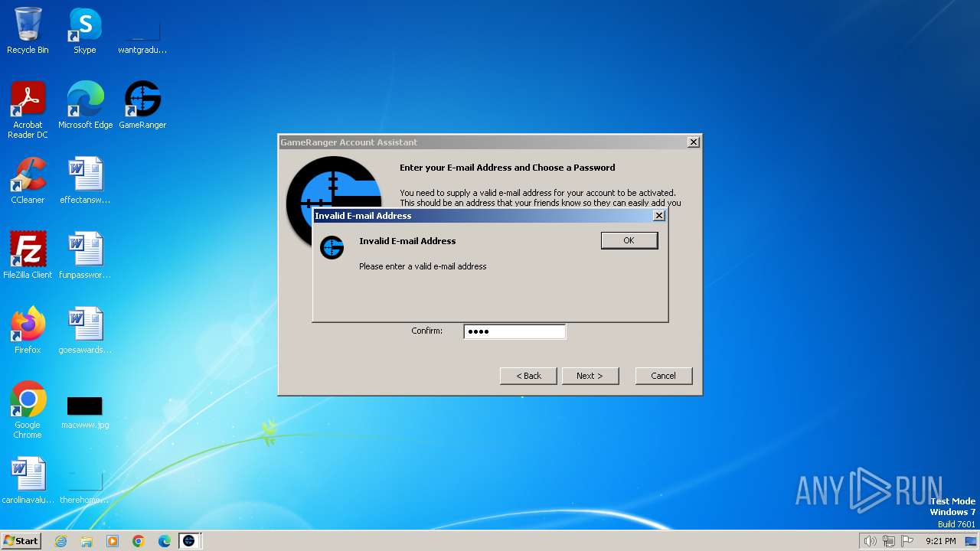Close the Invalid E-mail Address dialog

click(x=658, y=216)
